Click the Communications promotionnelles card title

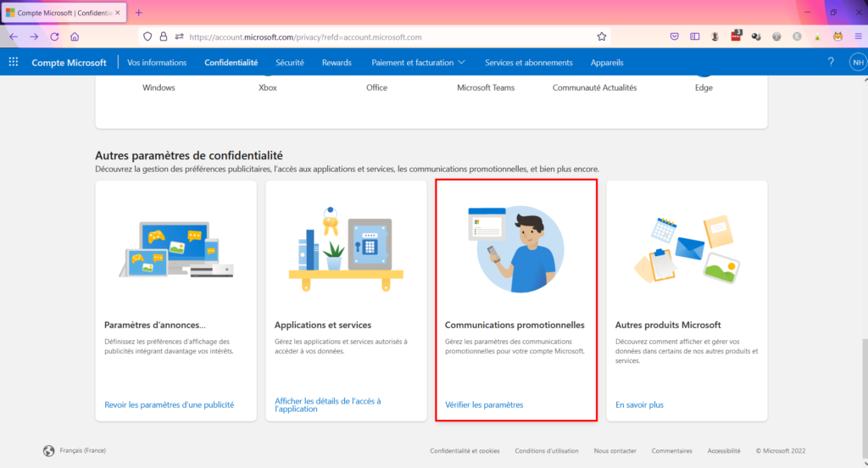click(x=515, y=325)
